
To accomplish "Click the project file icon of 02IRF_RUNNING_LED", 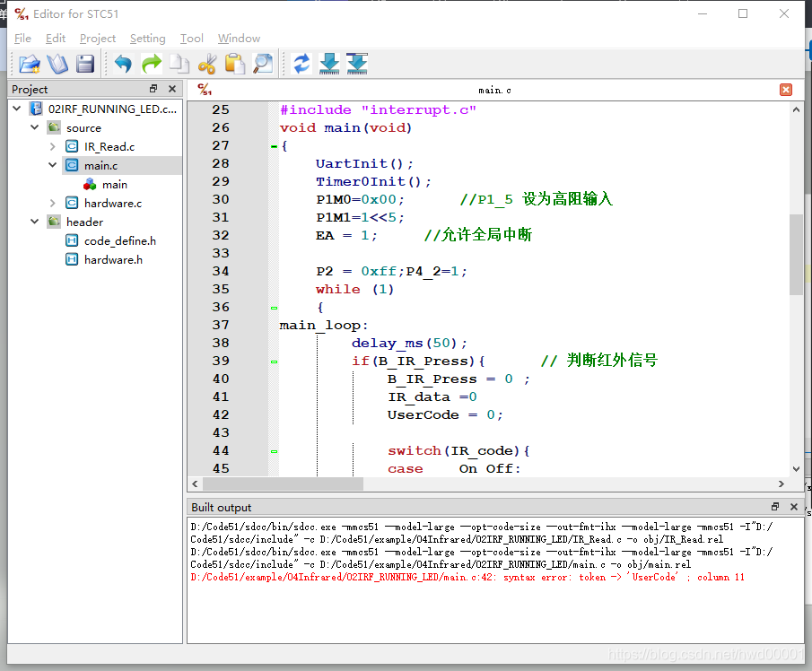I will click(x=36, y=109).
